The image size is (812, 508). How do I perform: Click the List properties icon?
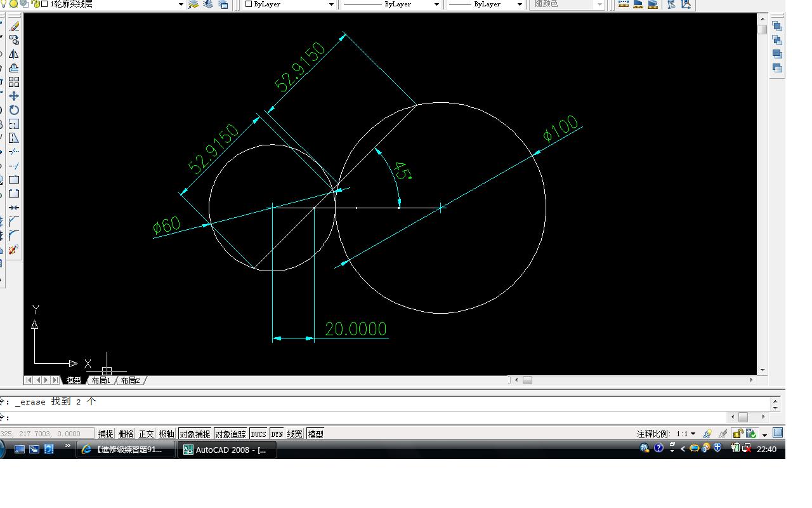tap(671, 4)
